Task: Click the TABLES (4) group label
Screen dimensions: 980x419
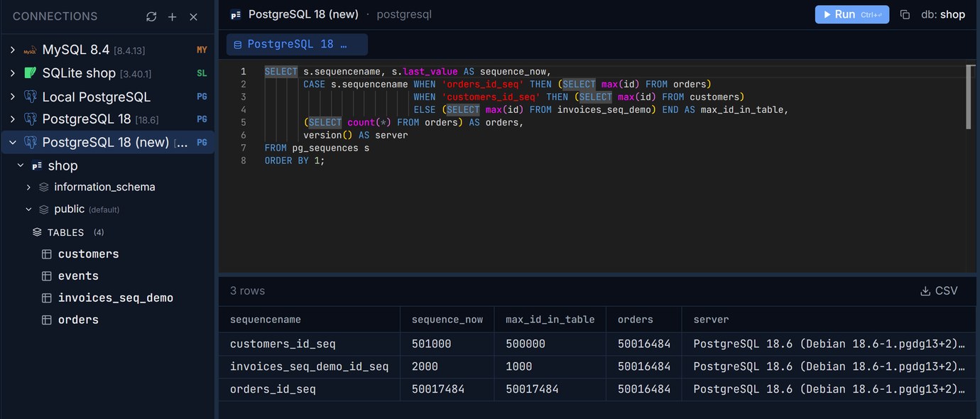Action: pos(76,232)
